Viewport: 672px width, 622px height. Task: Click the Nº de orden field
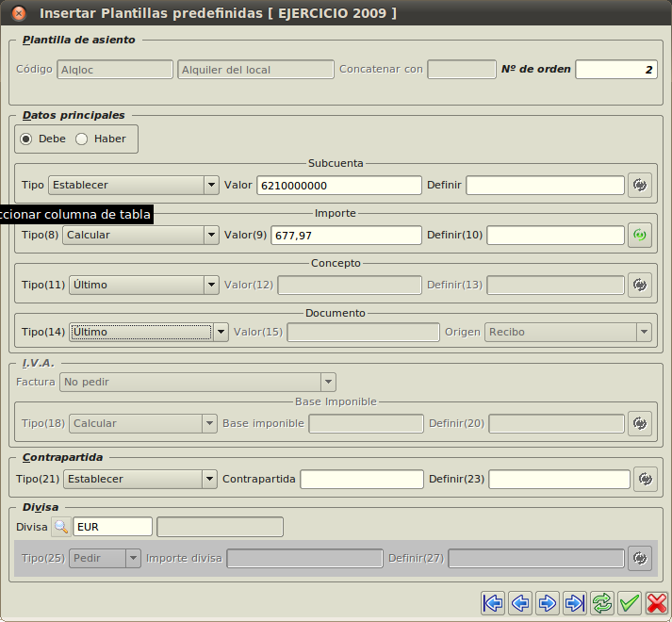[x=615, y=70]
